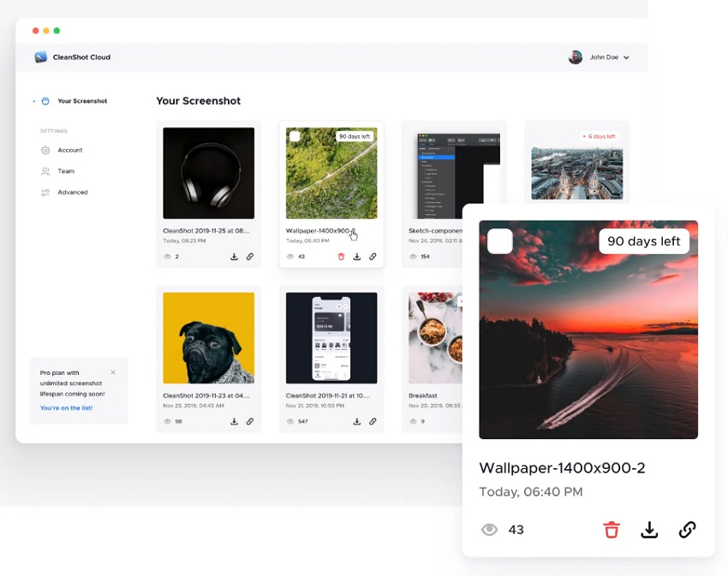Screen dimensions: 728x576
Task: Download the CleanShot 2019-11-21 phone screenshot
Action: coord(357,421)
